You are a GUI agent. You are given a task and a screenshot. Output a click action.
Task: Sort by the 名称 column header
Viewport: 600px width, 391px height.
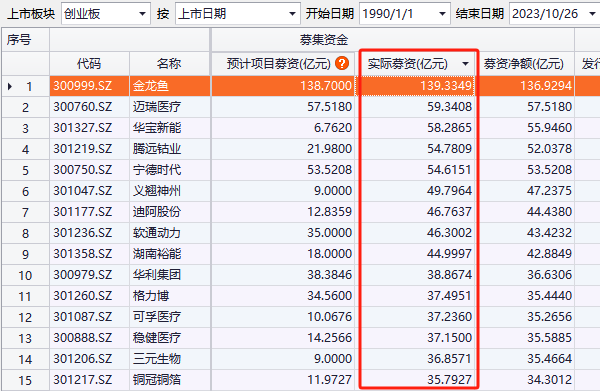click(170, 64)
